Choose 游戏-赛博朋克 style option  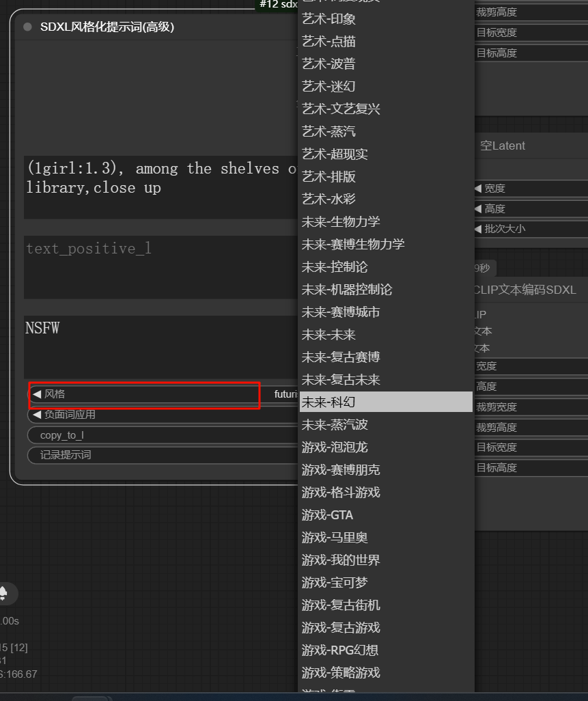click(386, 469)
